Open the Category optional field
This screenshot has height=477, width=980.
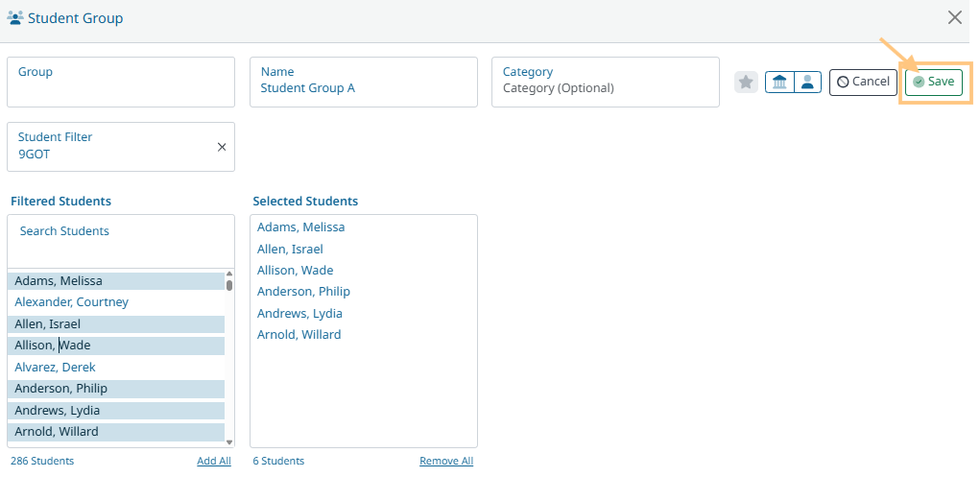[605, 82]
